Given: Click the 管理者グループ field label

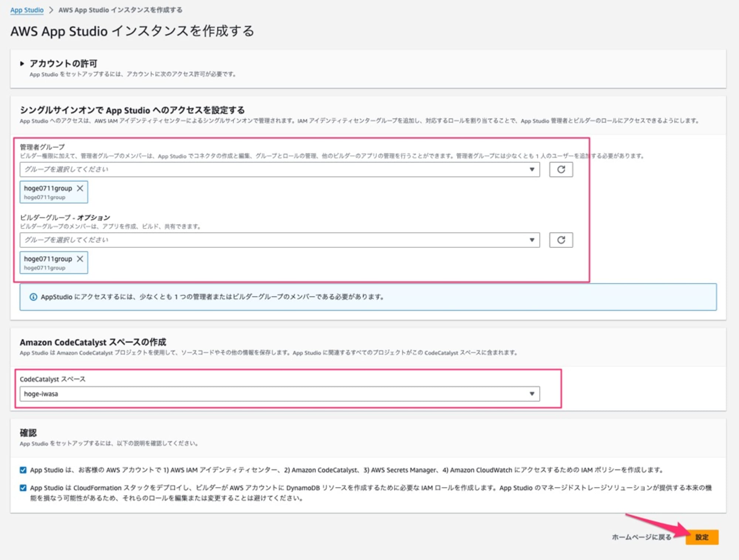Looking at the screenshot, I should (42, 147).
